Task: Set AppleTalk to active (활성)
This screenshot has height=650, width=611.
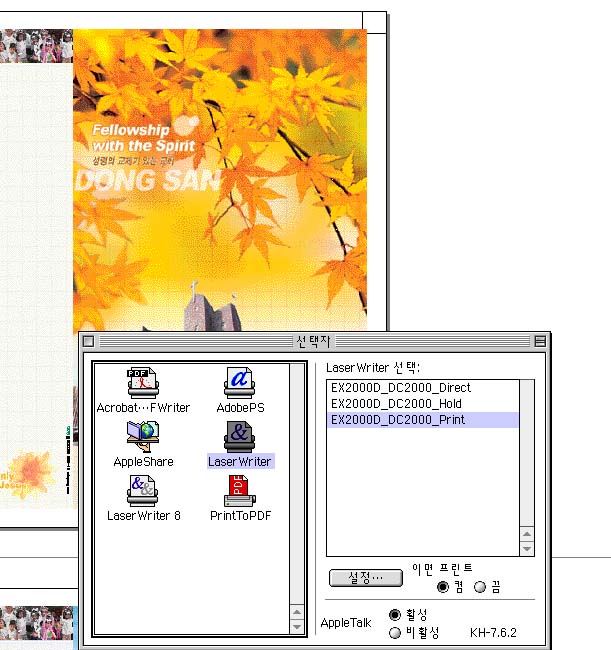Action: (x=394, y=614)
